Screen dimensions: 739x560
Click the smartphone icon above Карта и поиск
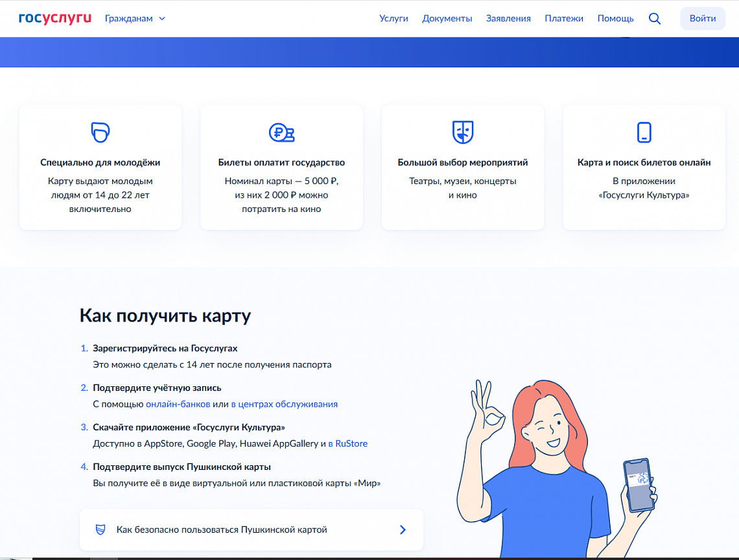[x=644, y=132]
